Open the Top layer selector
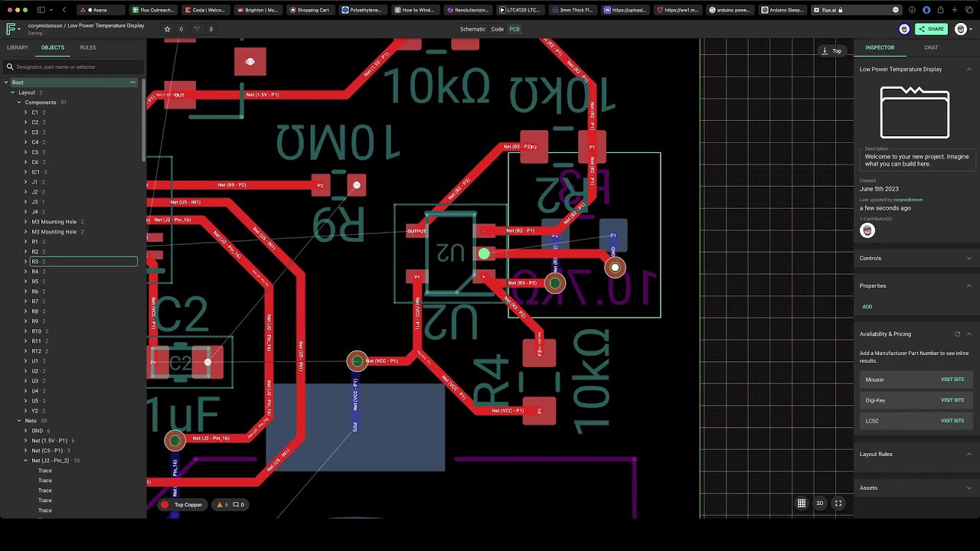The height and width of the screenshot is (551, 980). coord(832,51)
